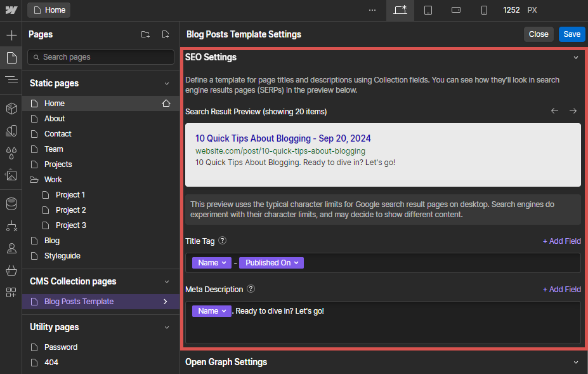Switch to tablet breakpoint
The image size is (588, 374).
click(x=428, y=10)
